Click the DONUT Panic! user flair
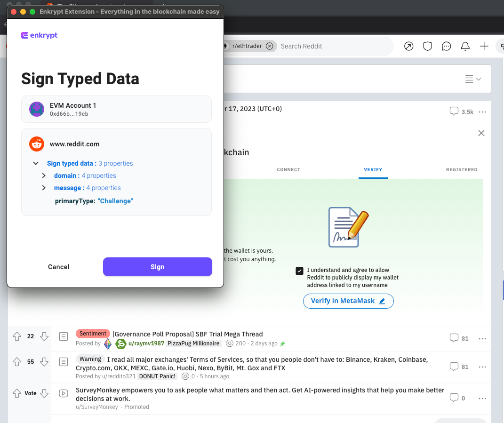The width and height of the screenshot is (504, 423). (x=158, y=376)
